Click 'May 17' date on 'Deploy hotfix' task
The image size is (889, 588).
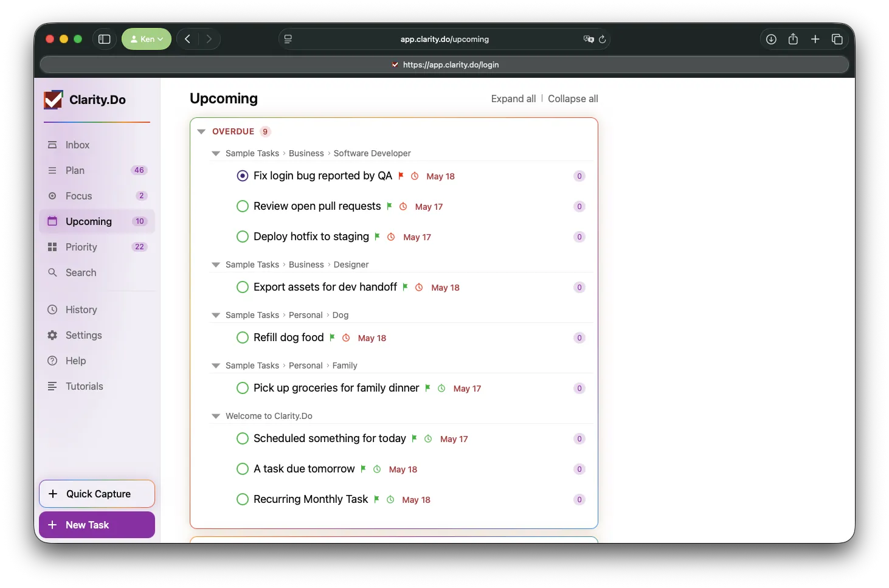(417, 237)
